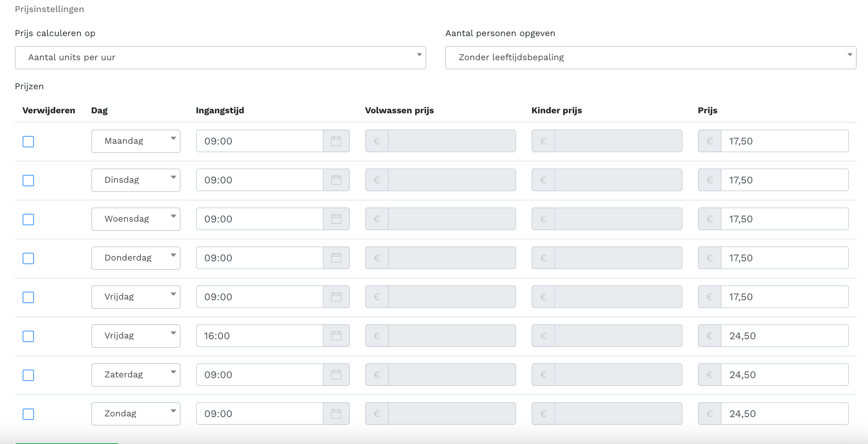Screen dimensions: 868x444
Task: Click the Dinsdag 09:00 start time field
Action: [x=259, y=180]
